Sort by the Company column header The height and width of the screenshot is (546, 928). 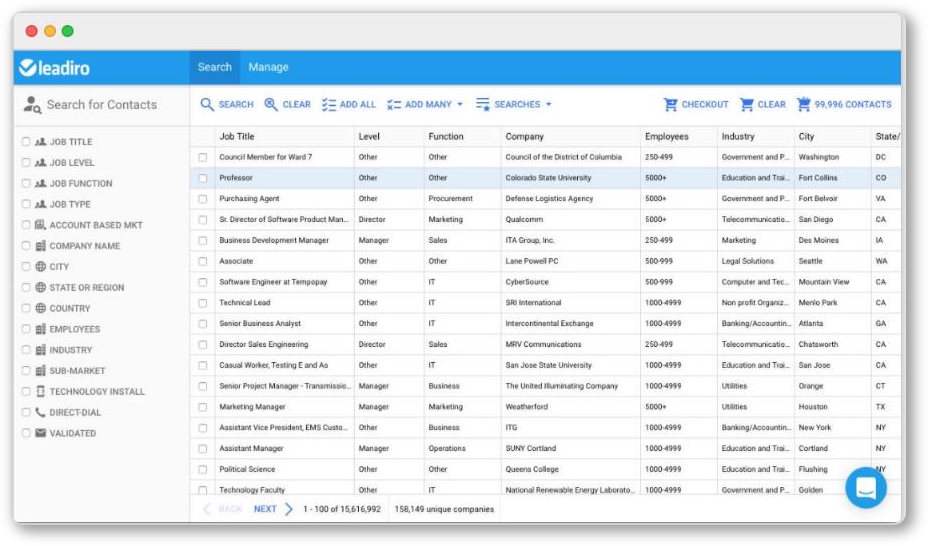click(x=524, y=136)
